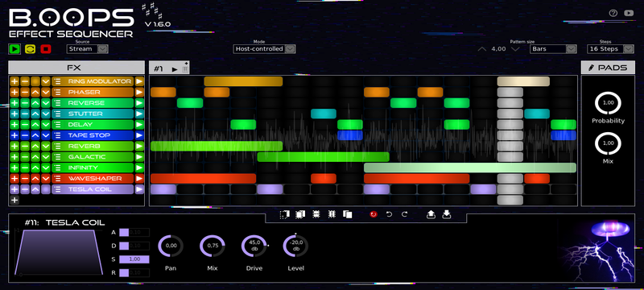This screenshot has height=290, width=644.
Task: Open the help question mark icon
Action: tap(613, 13)
